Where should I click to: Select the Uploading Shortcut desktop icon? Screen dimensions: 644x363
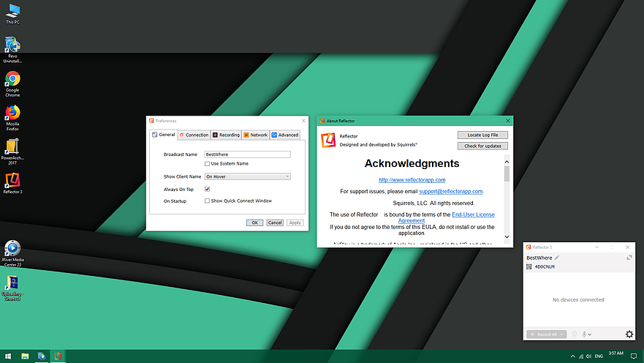click(12, 288)
